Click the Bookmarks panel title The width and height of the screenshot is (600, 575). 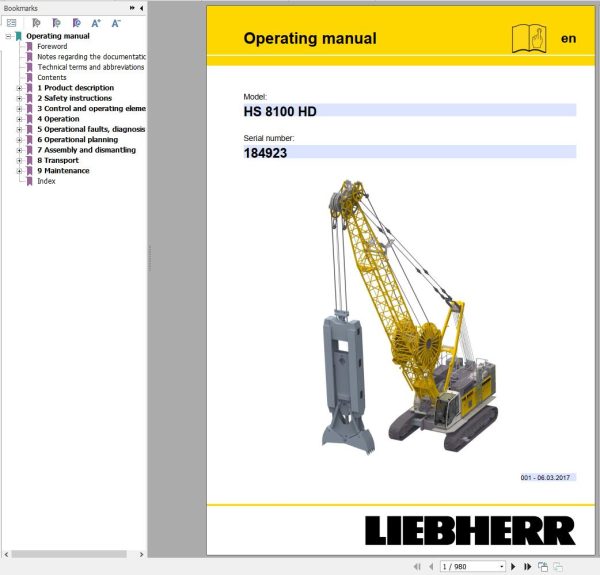(x=21, y=8)
